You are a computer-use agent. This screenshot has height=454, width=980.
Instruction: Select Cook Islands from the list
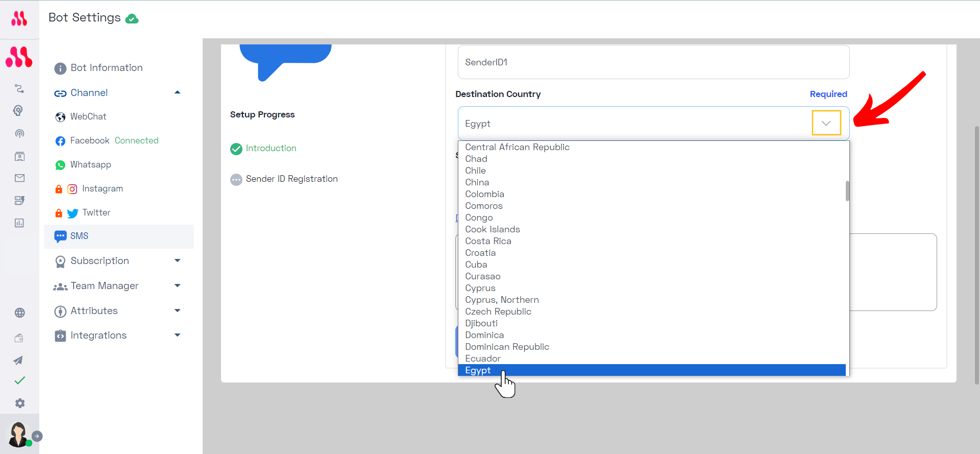pyautogui.click(x=652, y=229)
